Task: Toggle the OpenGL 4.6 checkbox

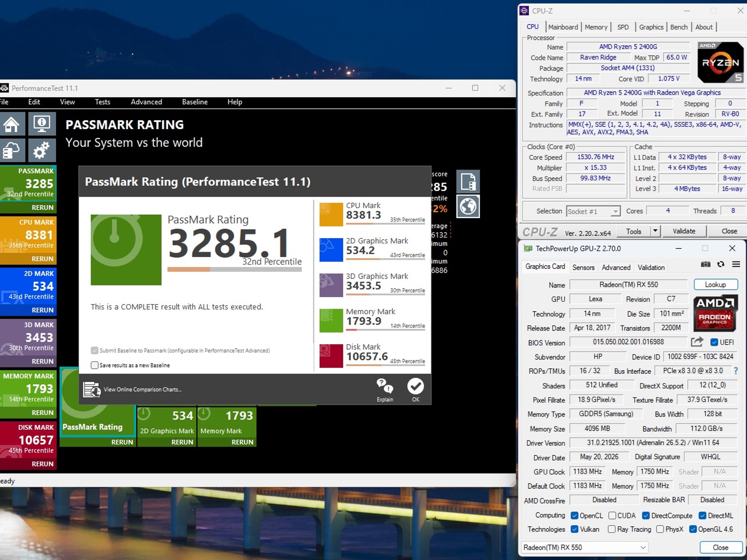Action: (693, 529)
